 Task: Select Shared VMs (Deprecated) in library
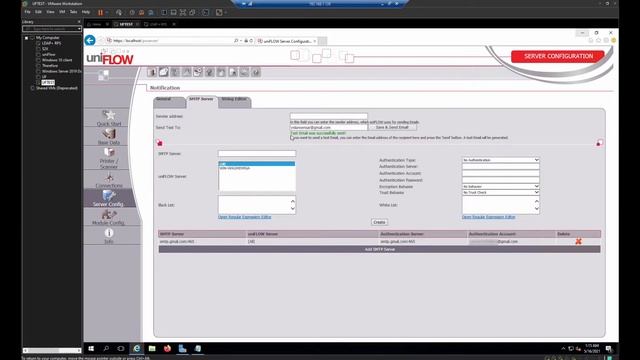click(x=56, y=88)
